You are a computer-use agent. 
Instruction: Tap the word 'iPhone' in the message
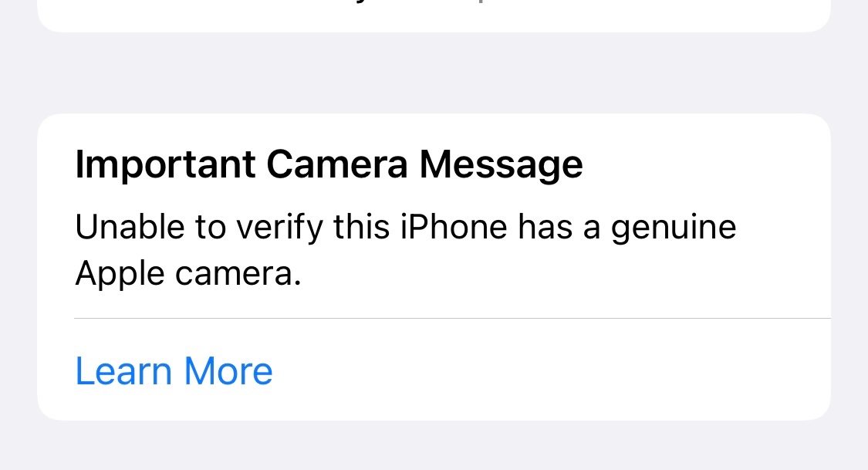pyautogui.click(x=454, y=227)
